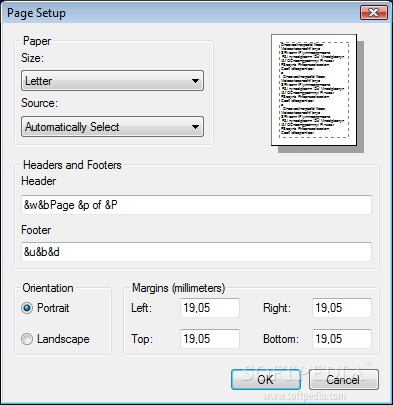Focus the Right margin field
393x405 pixels.
pos(342,308)
